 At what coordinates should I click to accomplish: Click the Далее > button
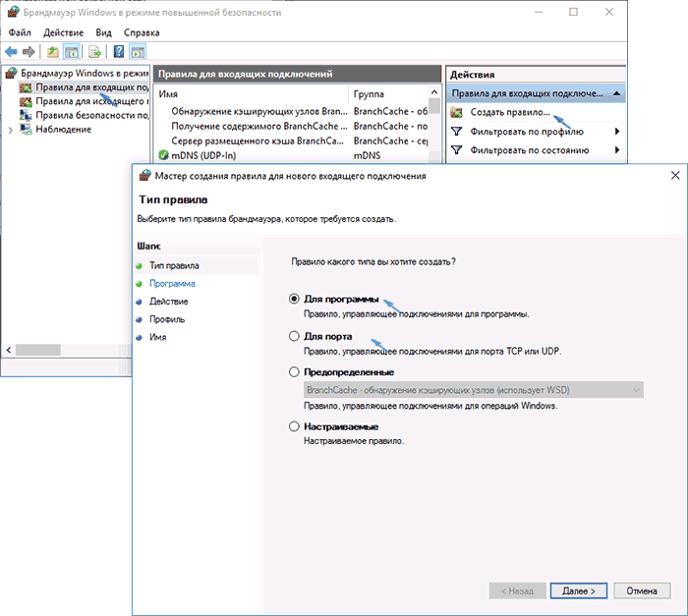(x=579, y=591)
